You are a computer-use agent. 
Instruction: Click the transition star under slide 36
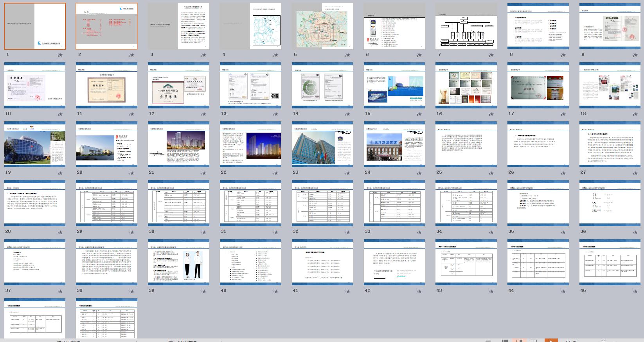coord(635,232)
